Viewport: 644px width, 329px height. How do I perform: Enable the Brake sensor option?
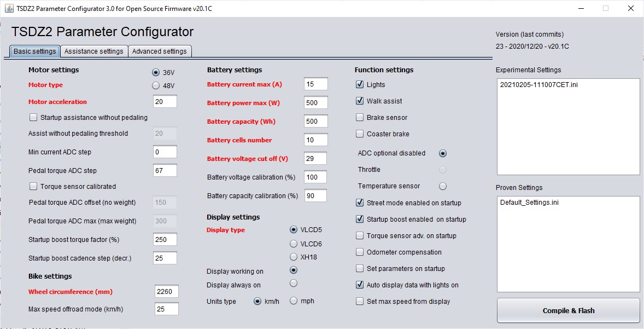coord(360,117)
